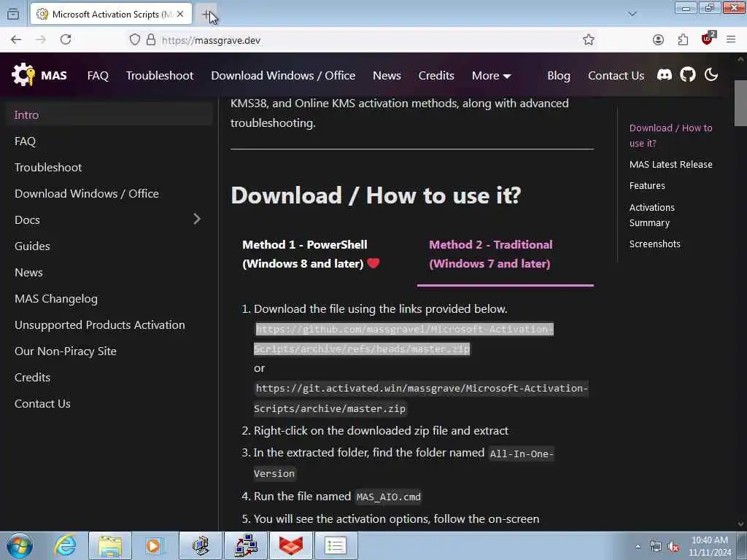Select Intro in the sidebar
The width and height of the screenshot is (747, 560).
(109, 114)
